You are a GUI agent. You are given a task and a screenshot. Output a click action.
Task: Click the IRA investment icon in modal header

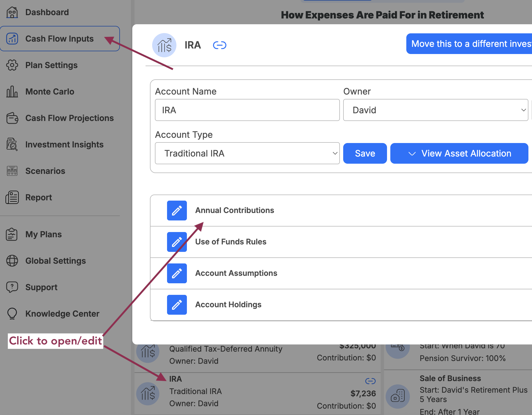click(164, 45)
